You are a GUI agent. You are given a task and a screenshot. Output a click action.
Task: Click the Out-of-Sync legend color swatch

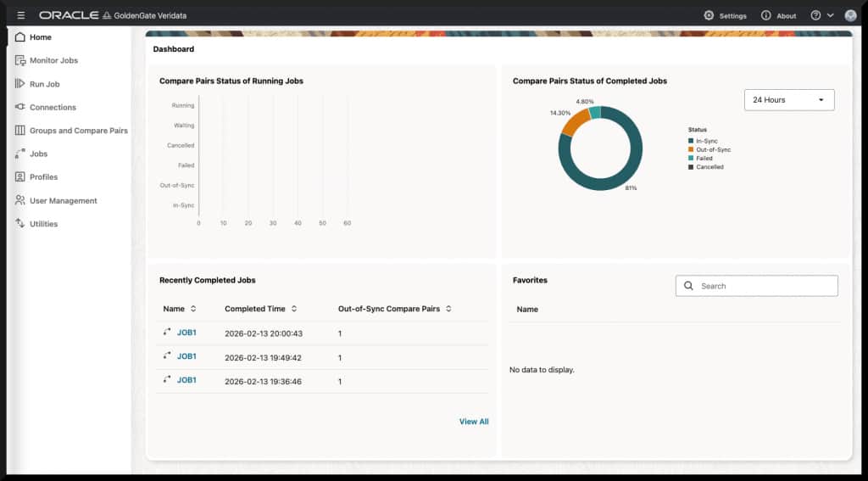[691, 149]
